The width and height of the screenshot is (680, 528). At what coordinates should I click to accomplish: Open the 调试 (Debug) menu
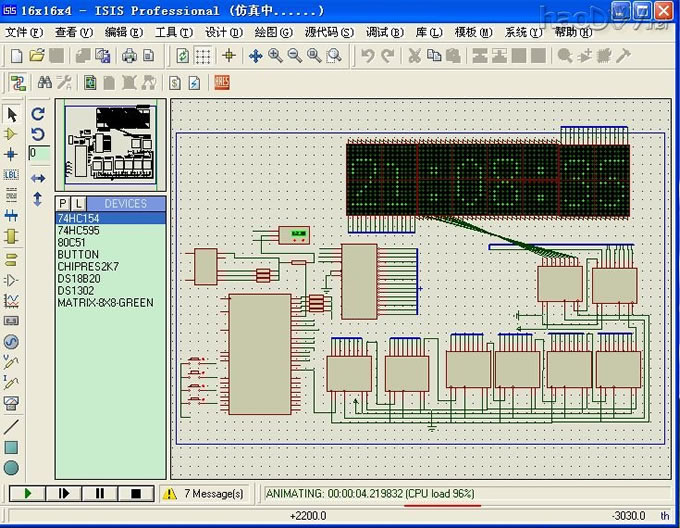coord(384,32)
